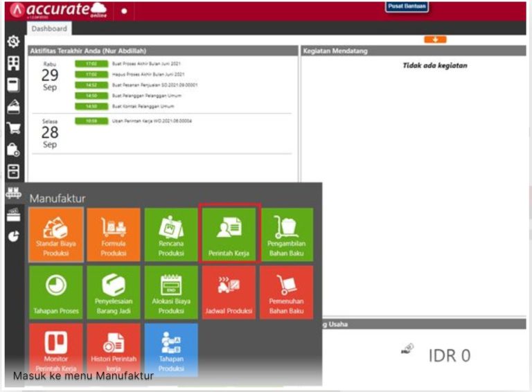Open the purchase bag icon in the sidebar
This screenshot has height=392, width=532.
[14, 150]
